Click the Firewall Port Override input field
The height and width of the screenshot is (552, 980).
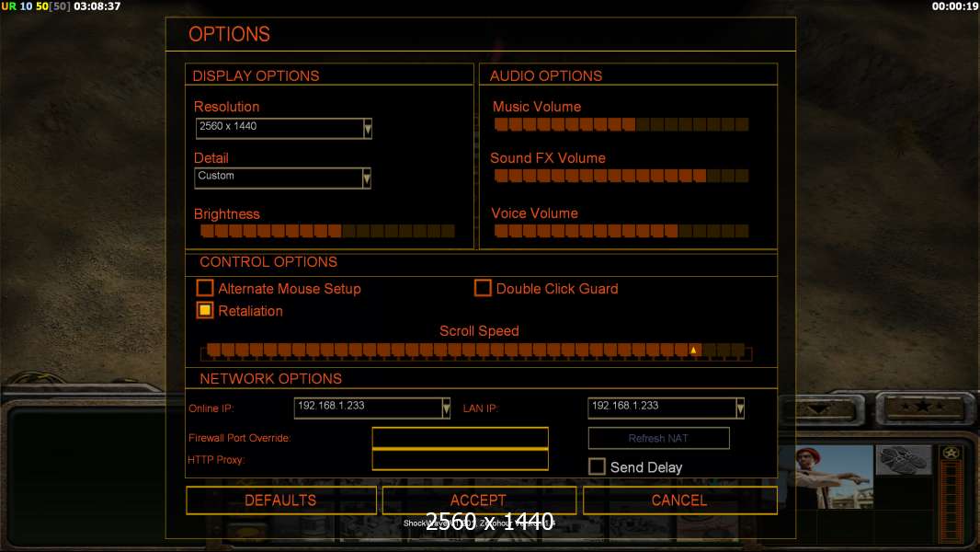(x=460, y=438)
